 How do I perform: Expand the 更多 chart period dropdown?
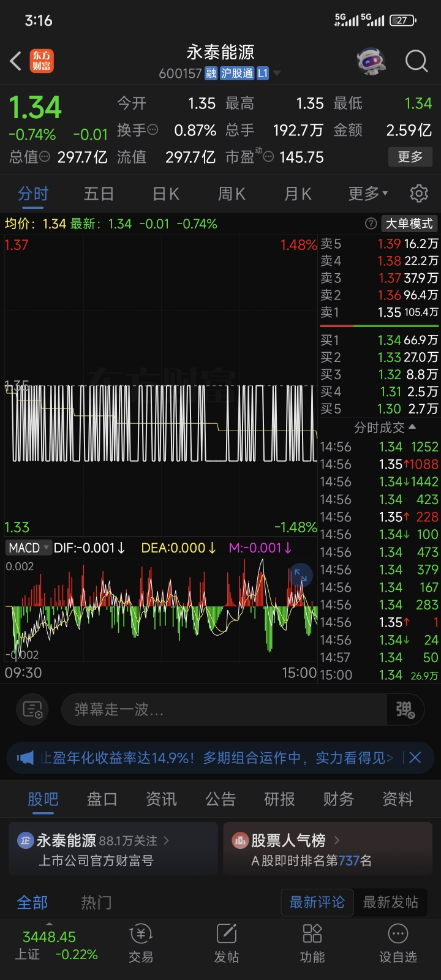367,194
